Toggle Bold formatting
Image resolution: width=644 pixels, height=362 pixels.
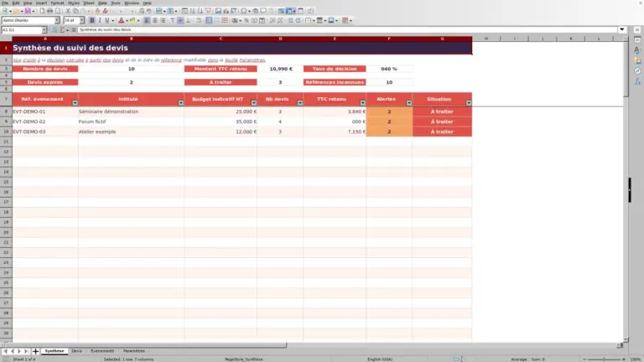[92, 20]
